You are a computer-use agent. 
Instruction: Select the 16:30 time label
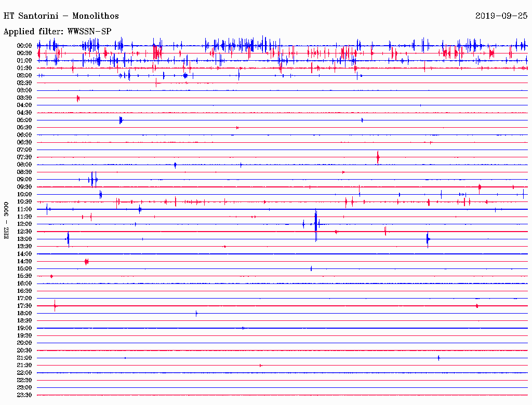tap(24, 291)
